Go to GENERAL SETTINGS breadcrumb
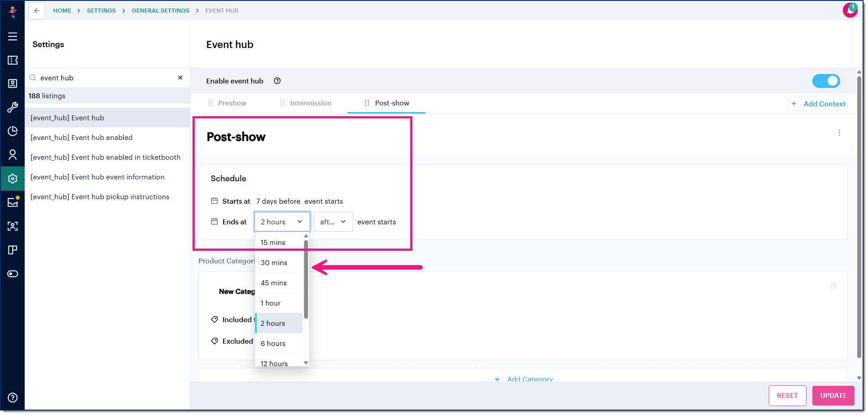This screenshot has height=415, width=868. click(x=161, y=11)
